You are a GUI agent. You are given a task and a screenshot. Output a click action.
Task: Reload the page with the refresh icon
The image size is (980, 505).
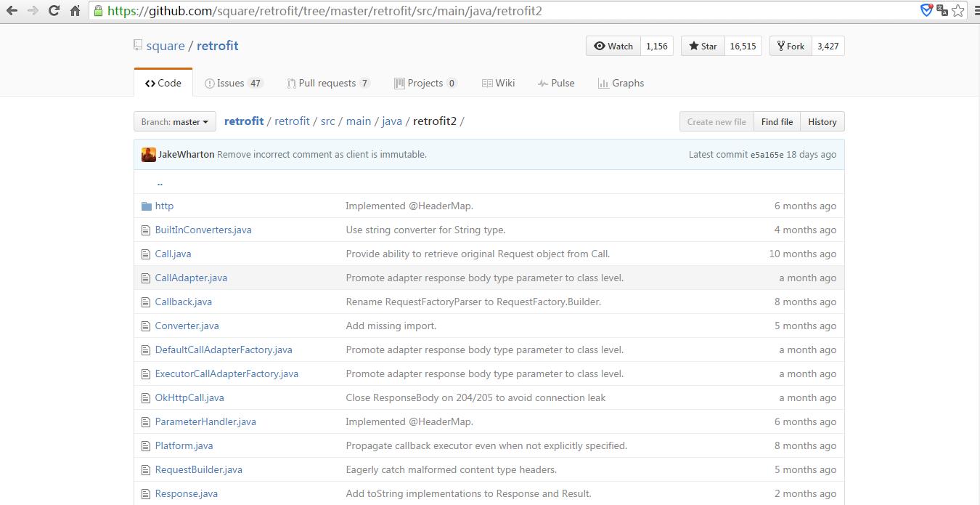click(54, 11)
